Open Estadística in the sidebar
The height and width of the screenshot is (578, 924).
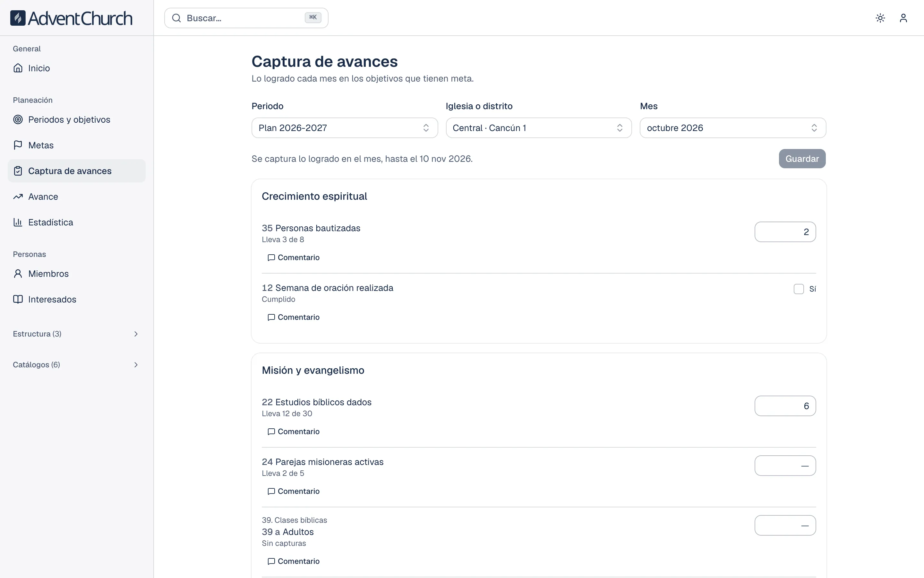point(76,222)
